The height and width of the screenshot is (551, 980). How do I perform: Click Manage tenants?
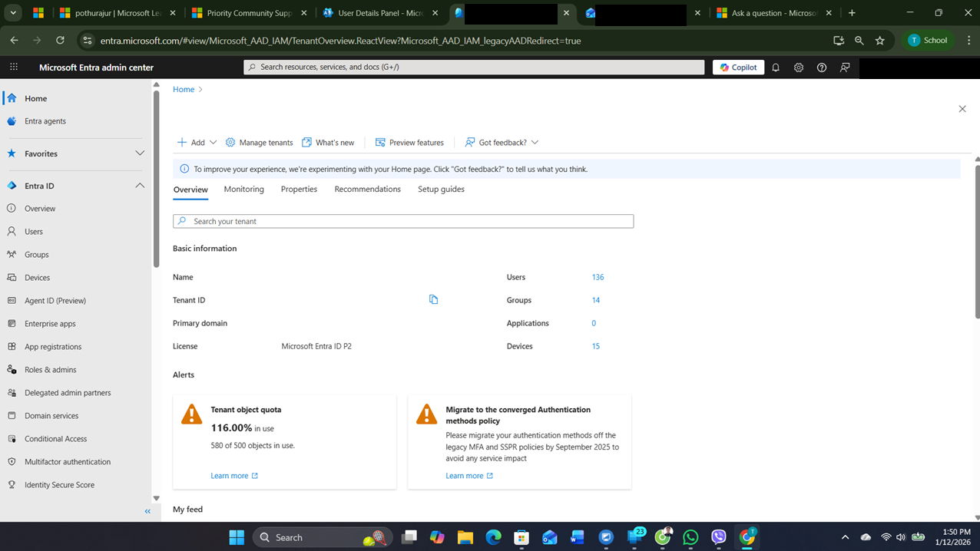click(x=259, y=143)
